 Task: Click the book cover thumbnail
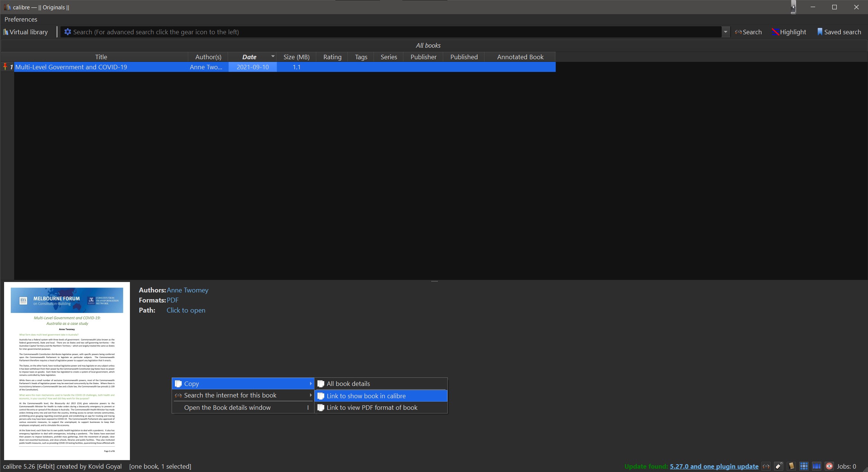click(67, 371)
